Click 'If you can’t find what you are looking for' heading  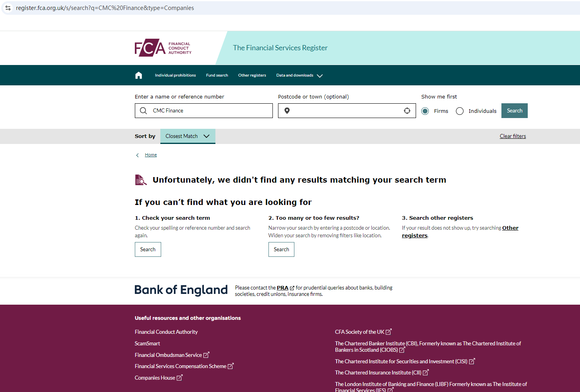point(223,202)
